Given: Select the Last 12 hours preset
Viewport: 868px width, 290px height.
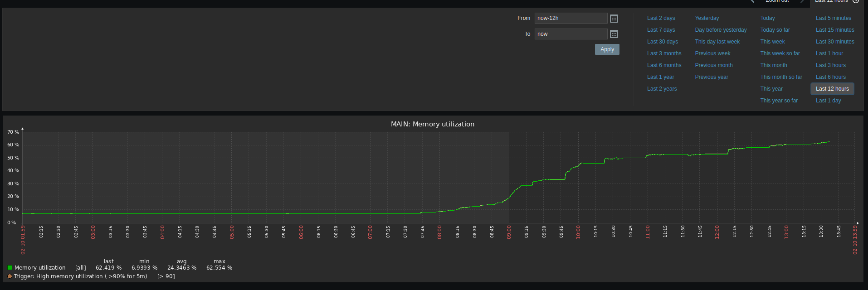Looking at the screenshot, I should (x=832, y=89).
